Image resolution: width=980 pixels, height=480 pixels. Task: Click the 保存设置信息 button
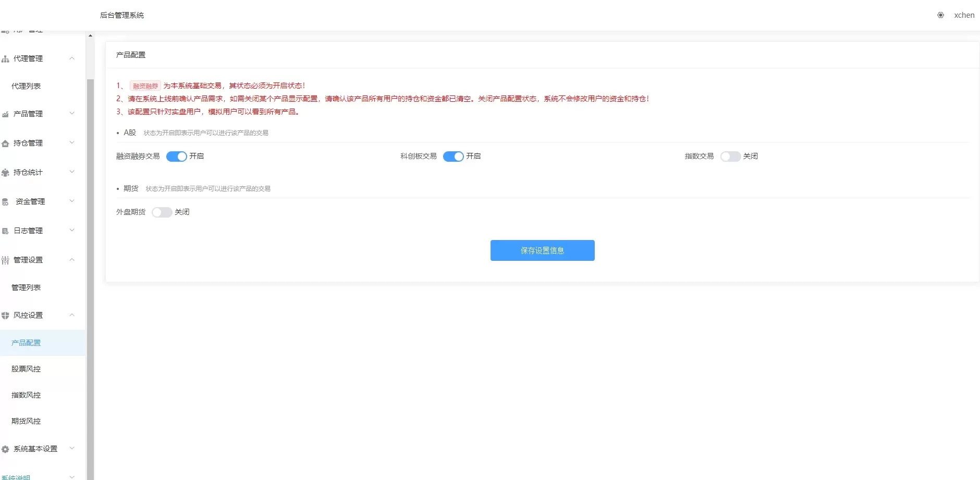coord(542,250)
